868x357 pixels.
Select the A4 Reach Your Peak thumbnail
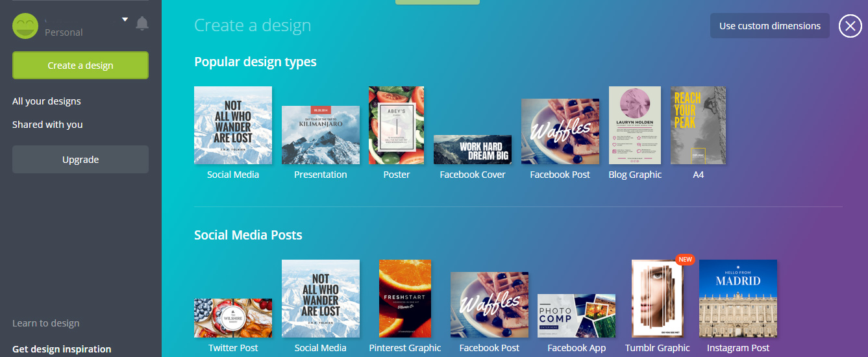(x=698, y=125)
